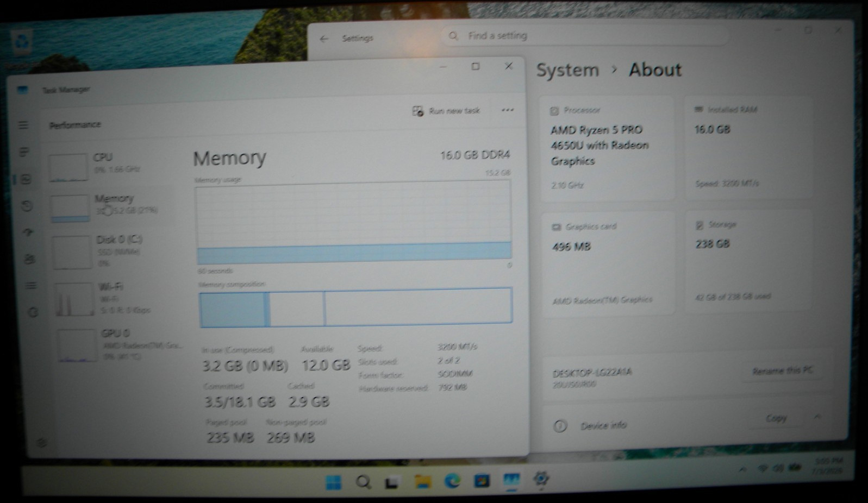Open Microsoft Store from taskbar

(x=482, y=481)
